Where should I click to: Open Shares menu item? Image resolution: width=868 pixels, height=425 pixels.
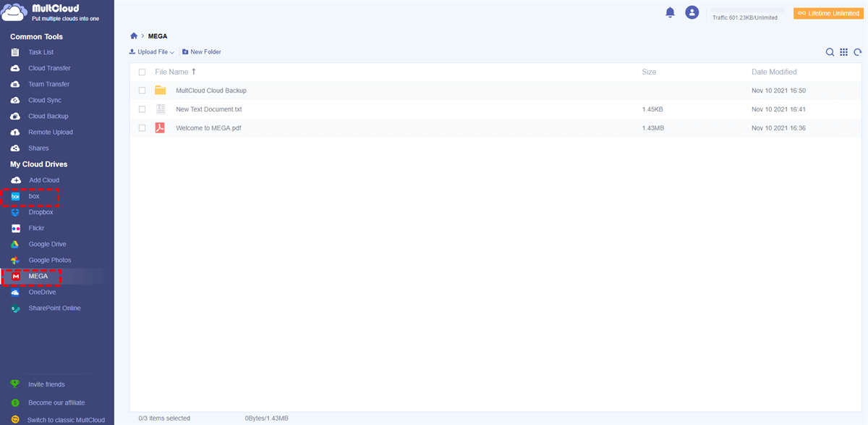pos(38,148)
